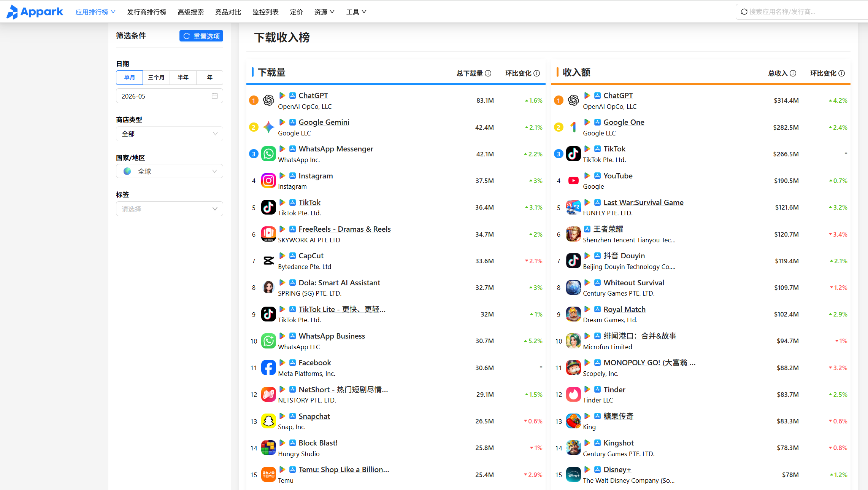Go to 定价 page

[297, 12]
